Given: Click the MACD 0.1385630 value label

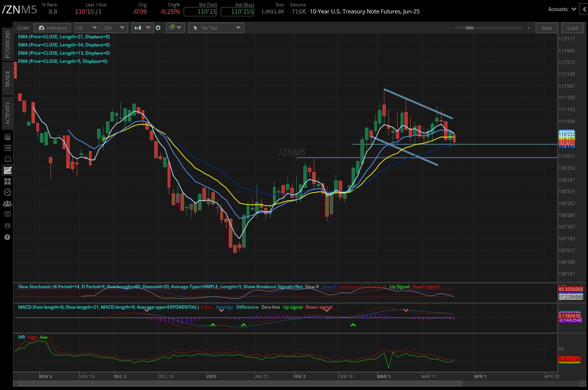Looking at the screenshot, I should click(569, 316).
